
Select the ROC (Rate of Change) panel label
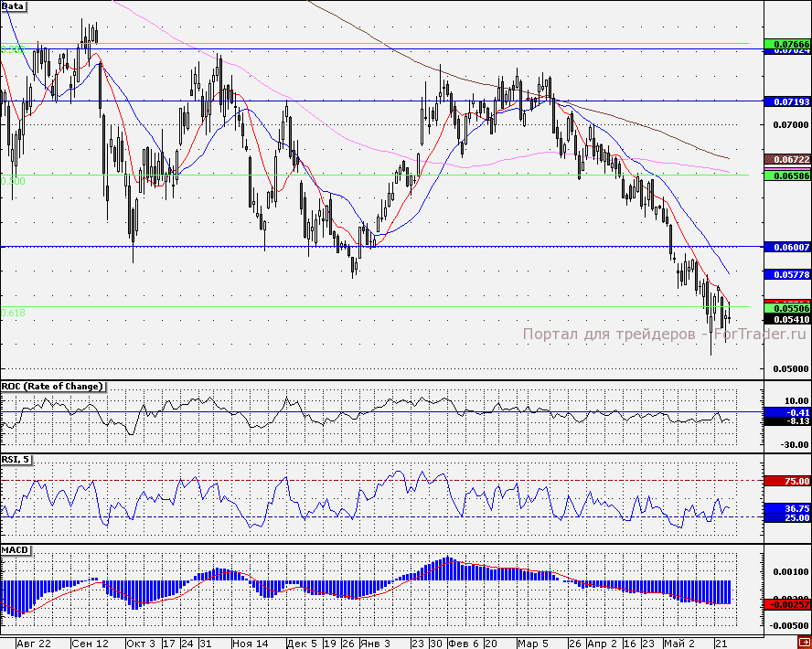pyautogui.click(x=53, y=386)
